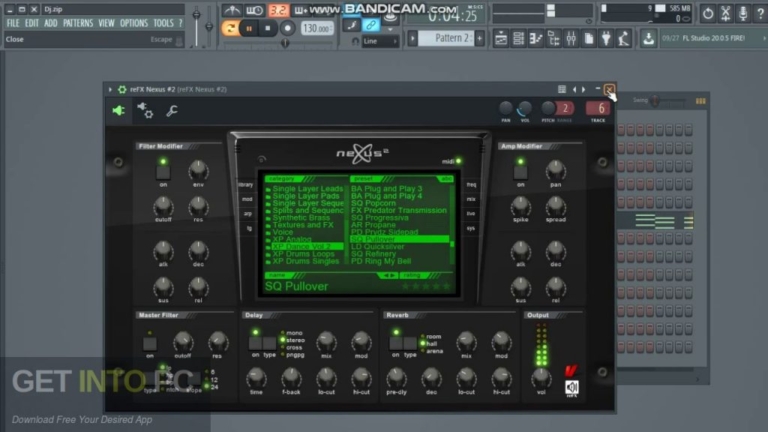Click the Stop playback button

pyautogui.click(x=267, y=28)
